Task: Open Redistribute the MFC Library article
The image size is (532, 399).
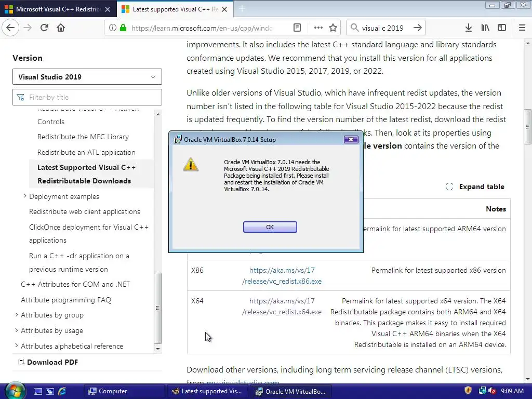Action: (x=83, y=137)
